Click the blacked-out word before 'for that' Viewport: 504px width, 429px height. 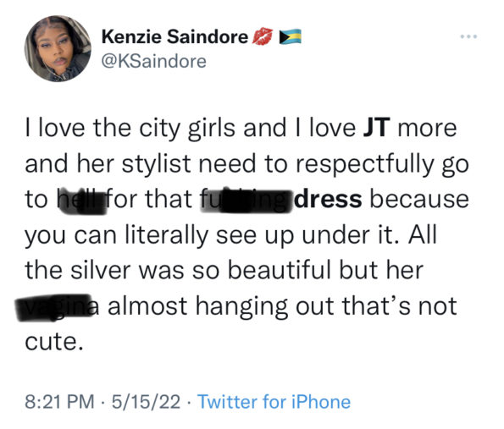(x=81, y=201)
